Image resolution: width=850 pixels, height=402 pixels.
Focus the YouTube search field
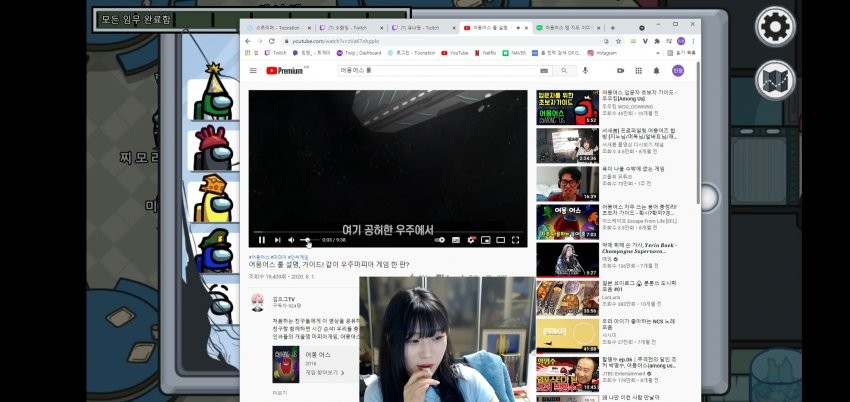(x=439, y=70)
